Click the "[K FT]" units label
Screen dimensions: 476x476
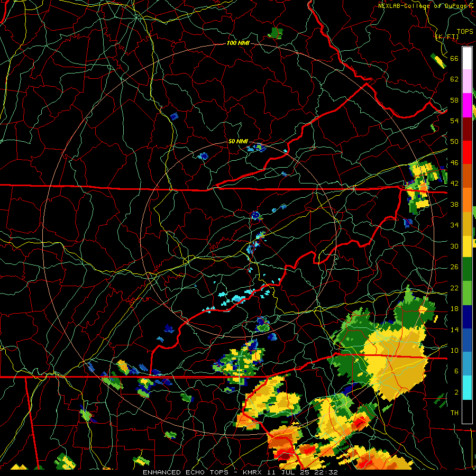447,37
